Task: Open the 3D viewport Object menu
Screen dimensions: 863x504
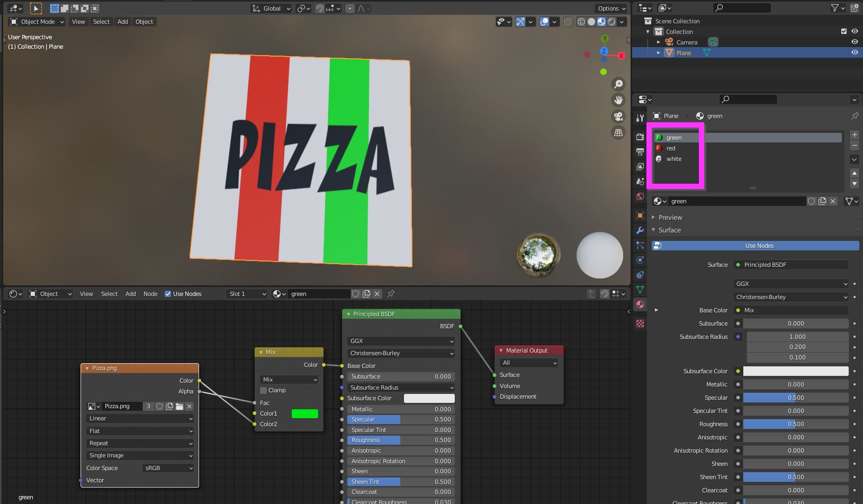Action: (144, 22)
